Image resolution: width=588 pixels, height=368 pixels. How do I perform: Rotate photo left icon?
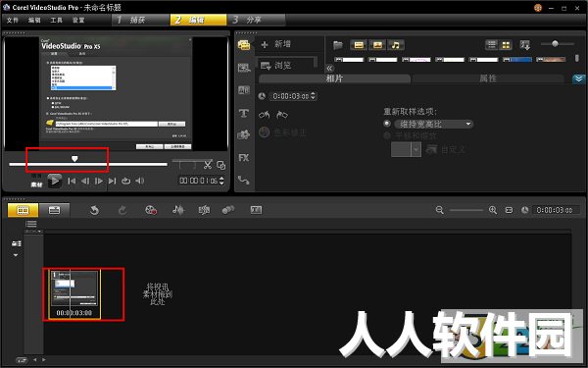(264, 115)
